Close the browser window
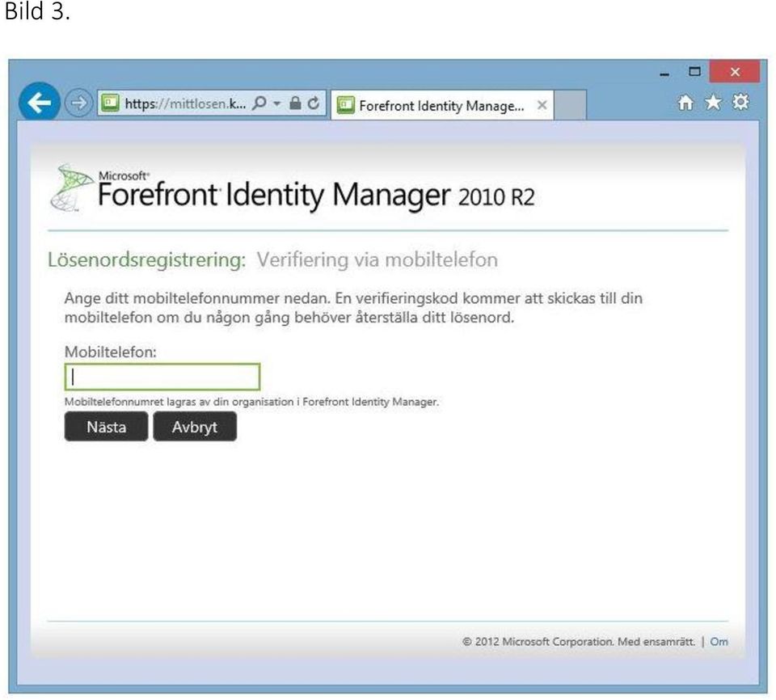 tap(735, 72)
